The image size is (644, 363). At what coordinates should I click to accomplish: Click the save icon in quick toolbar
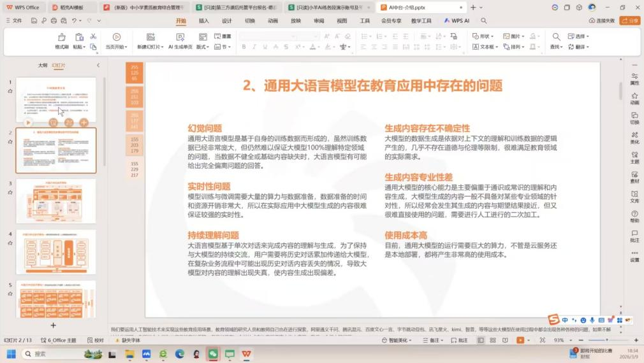point(34,20)
